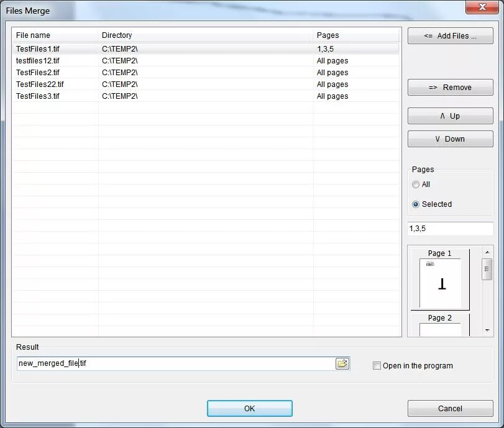The width and height of the screenshot is (504, 428).
Task: Click the browse folder icon for result file
Action: (342, 363)
